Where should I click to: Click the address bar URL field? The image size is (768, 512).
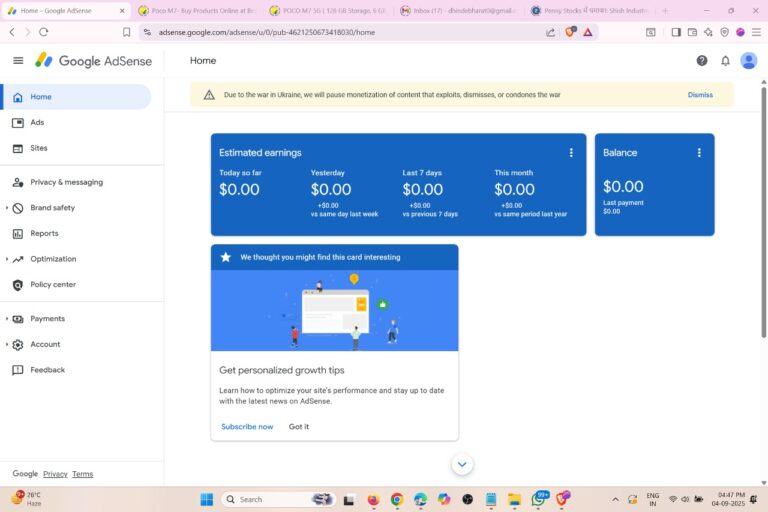point(343,32)
